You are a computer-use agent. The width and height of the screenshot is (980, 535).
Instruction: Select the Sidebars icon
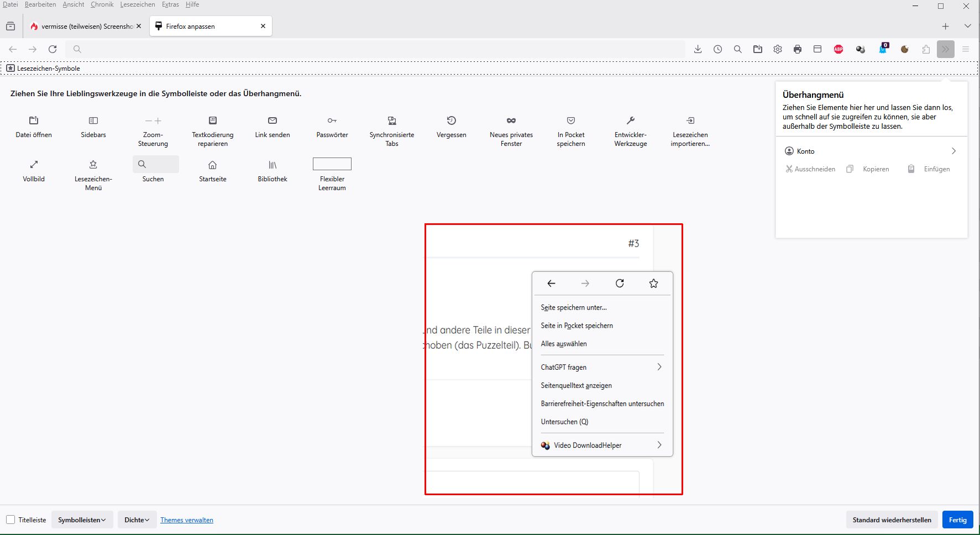(x=93, y=120)
